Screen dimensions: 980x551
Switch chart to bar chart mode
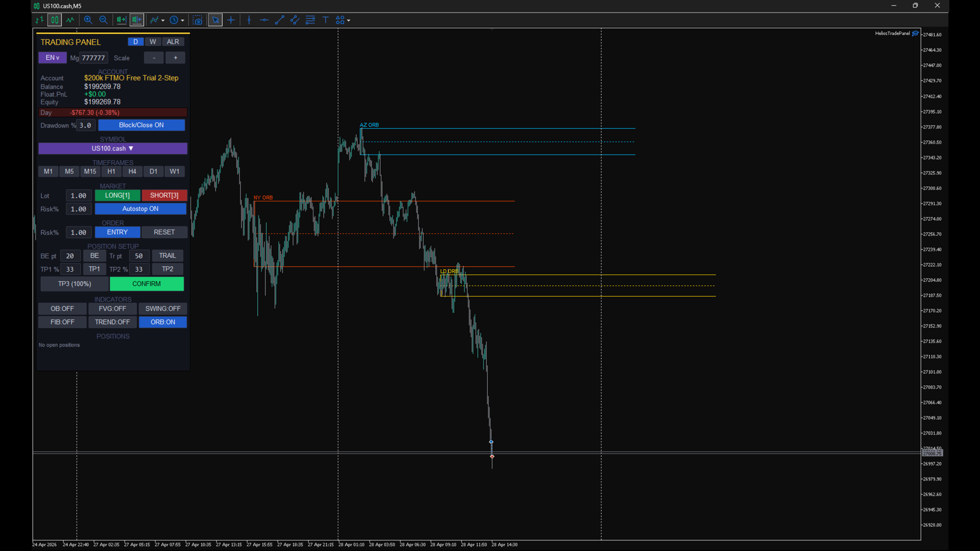(x=39, y=20)
